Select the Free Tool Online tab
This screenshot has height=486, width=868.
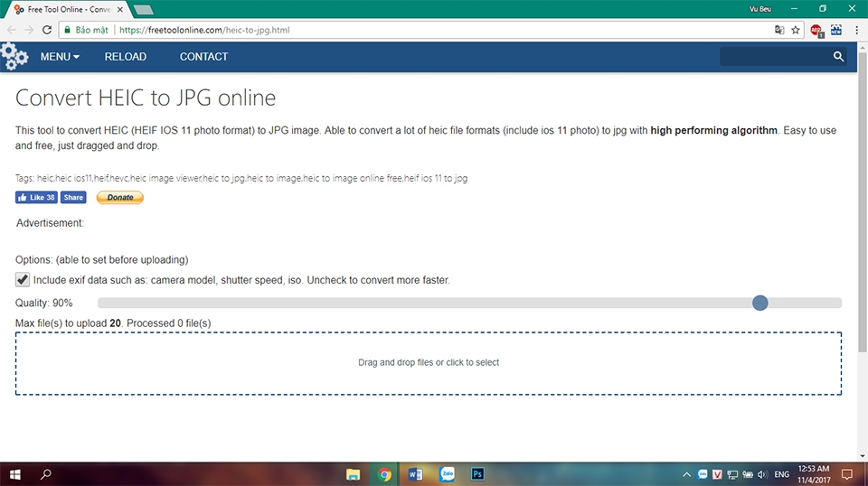tap(66, 9)
